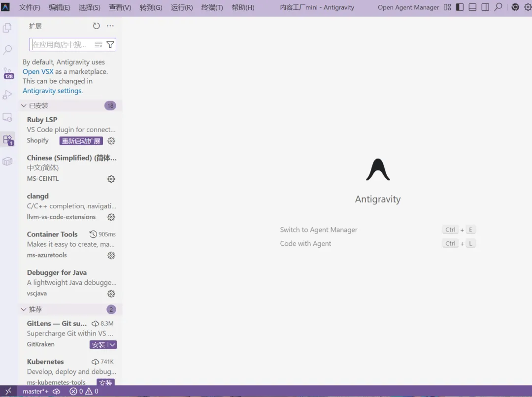532x397 pixels.
Task: Select the Chinese (Simplified) extension entry
Action: [70, 168]
